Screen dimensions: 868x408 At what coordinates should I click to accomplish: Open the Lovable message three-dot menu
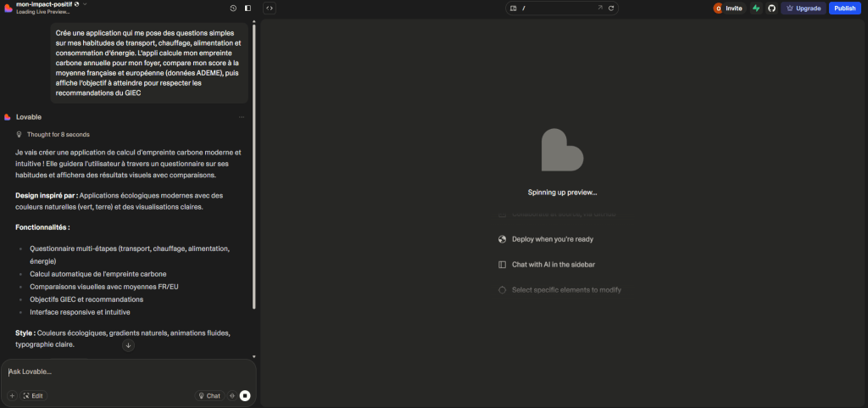(x=242, y=117)
